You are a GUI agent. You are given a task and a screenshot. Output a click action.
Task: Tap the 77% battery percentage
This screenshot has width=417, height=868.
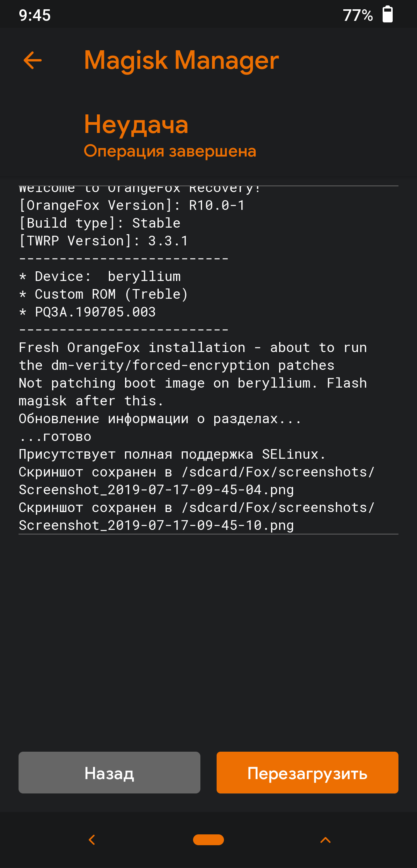tap(358, 15)
